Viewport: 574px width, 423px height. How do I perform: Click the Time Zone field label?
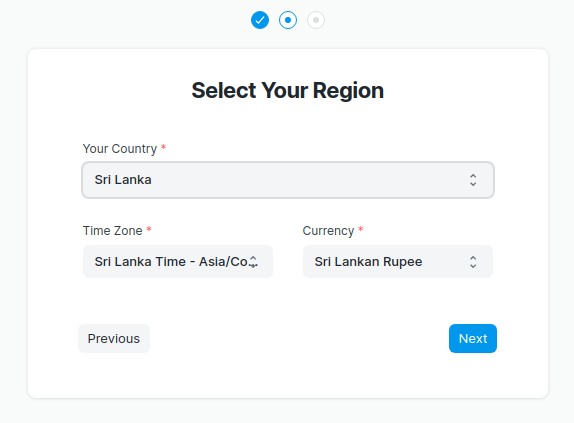[x=112, y=231]
